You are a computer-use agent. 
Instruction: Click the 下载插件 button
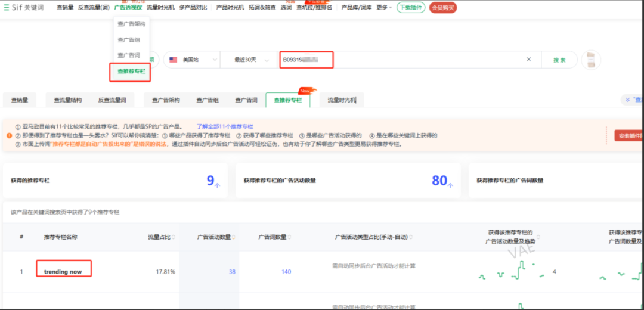point(411,7)
